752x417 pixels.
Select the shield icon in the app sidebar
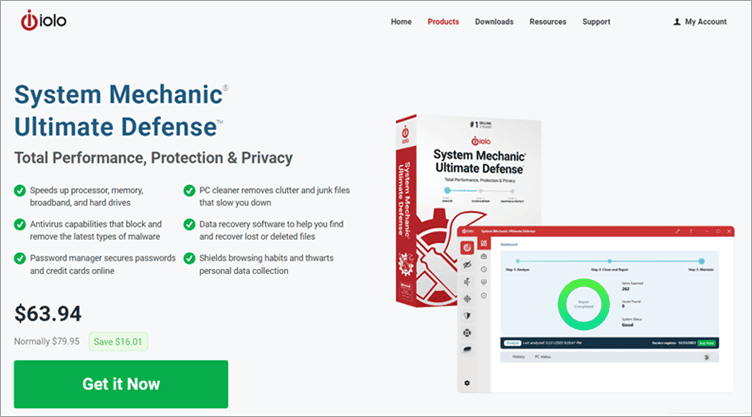[x=467, y=316]
